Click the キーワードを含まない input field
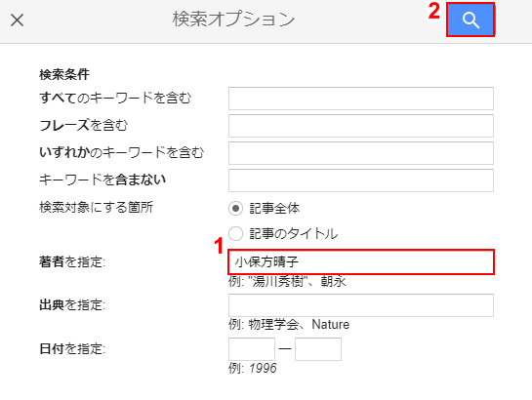532x400 pixels. coord(361,180)
